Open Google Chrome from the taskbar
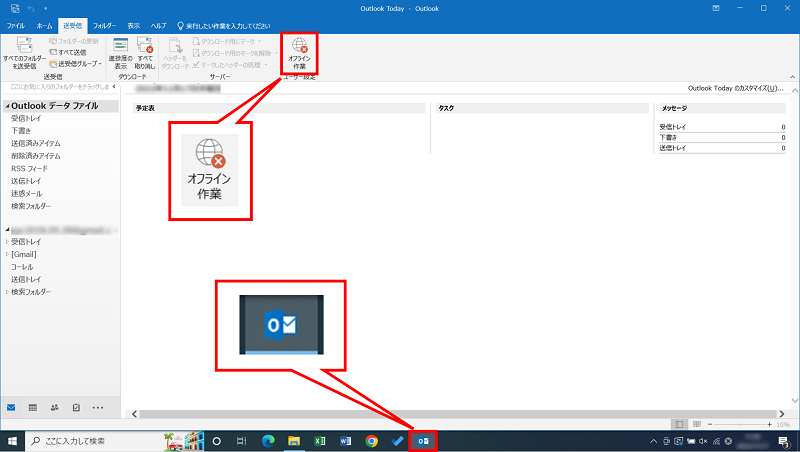This screenshot has width=800, height=452. click(x=371, y=441)
